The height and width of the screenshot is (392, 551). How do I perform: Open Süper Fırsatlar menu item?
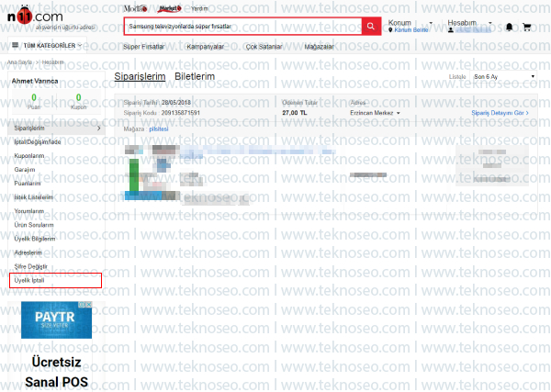pos(143,47)
